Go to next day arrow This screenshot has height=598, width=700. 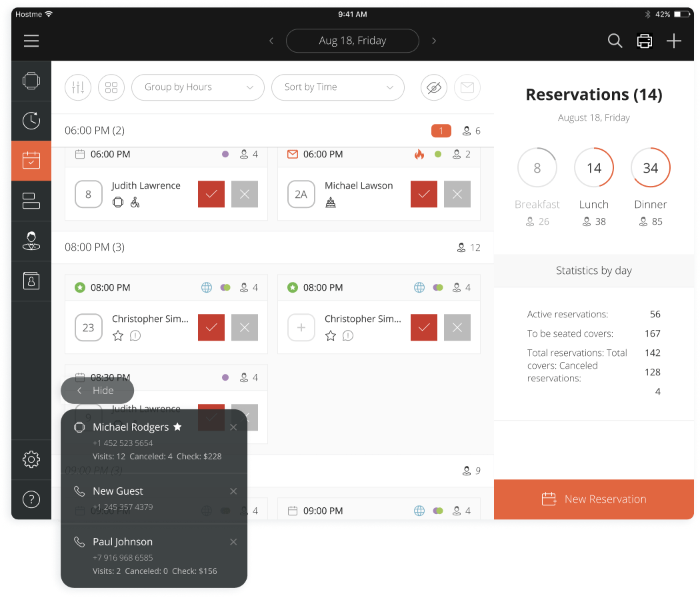tap(434, 41)
